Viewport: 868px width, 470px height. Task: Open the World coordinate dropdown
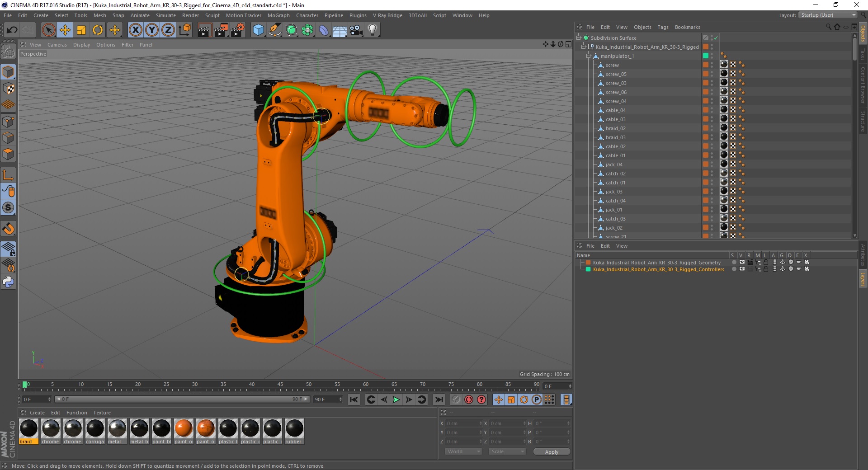pyautogui.click(x=463, y=451)
